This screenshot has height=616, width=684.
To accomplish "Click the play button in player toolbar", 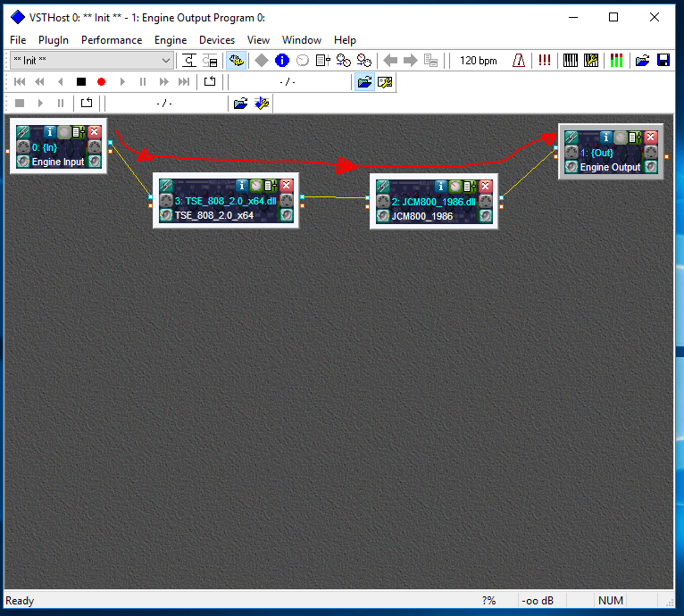I will point(122,81).
